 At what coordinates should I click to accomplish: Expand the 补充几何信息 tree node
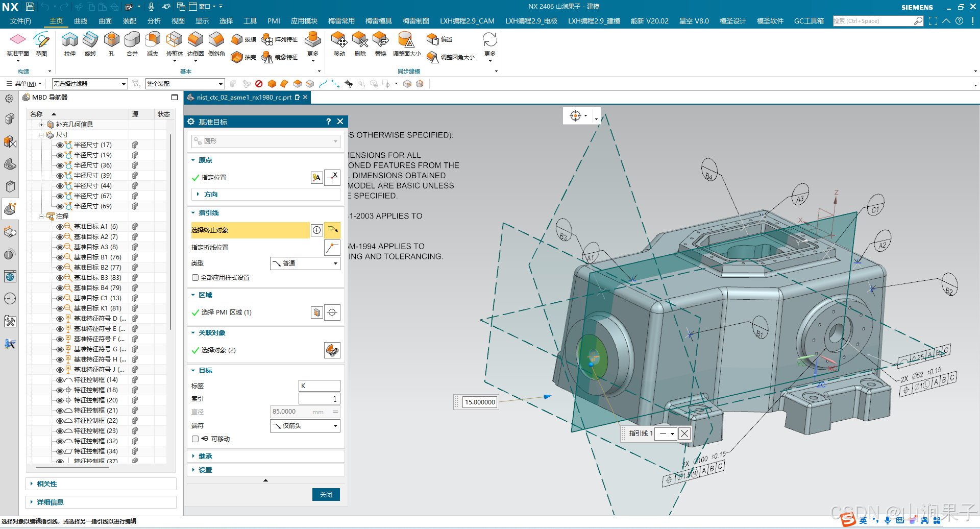click(42, 125)
